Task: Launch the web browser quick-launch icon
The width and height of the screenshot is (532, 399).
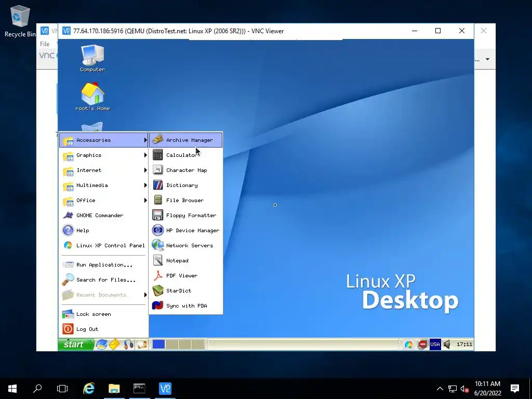Action: pos(101,344)
